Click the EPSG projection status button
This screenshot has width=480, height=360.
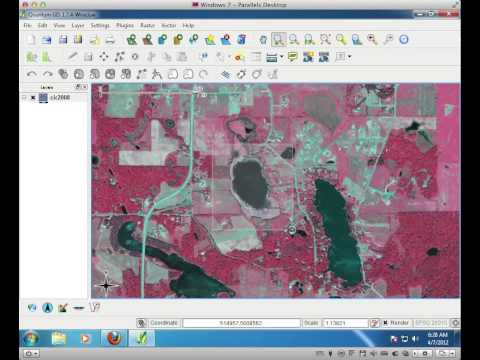tap(431, 323)
